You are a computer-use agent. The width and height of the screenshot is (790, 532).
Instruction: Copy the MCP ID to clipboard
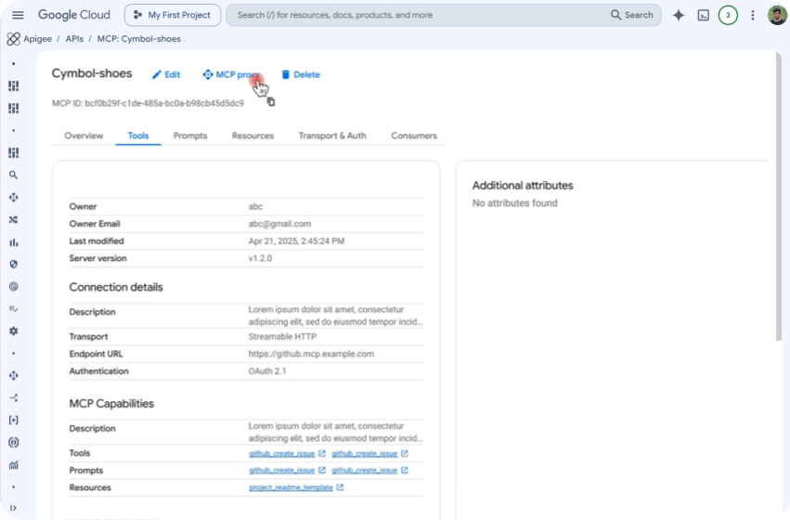(270, 102)
